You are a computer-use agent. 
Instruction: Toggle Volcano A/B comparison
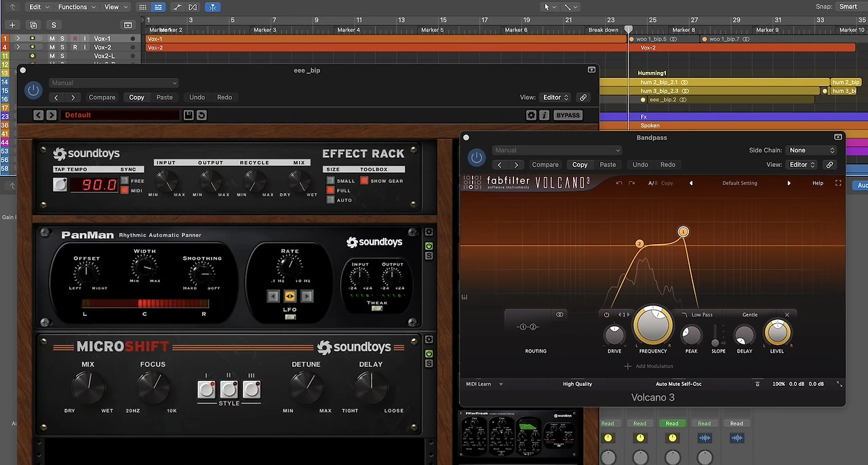[x=652, y=183]
